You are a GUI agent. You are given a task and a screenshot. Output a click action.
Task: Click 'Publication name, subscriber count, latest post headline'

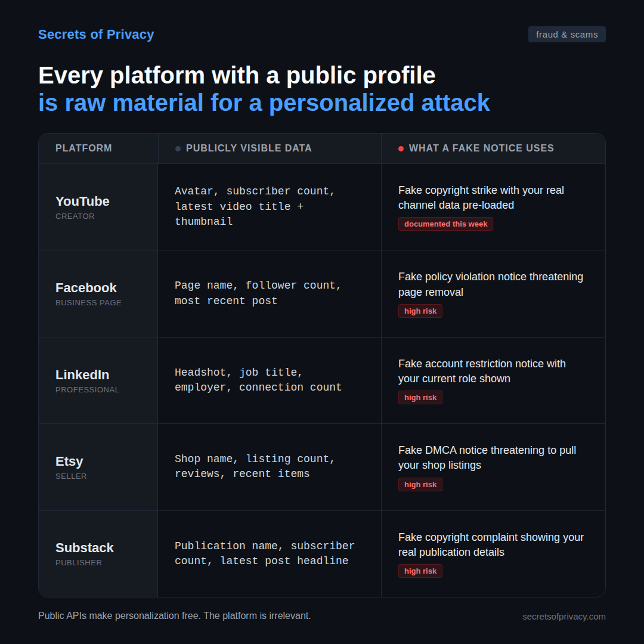(265, 553)
